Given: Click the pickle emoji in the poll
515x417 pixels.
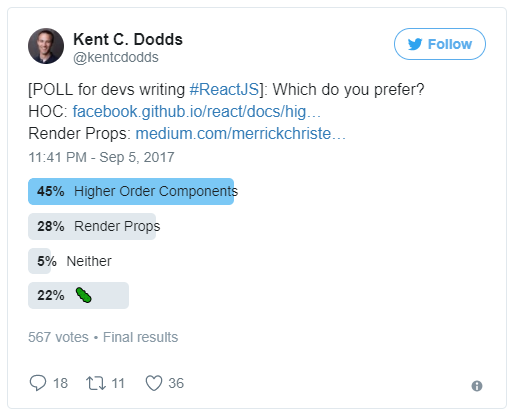Looking at the screenshot, I should pos(83,295).
